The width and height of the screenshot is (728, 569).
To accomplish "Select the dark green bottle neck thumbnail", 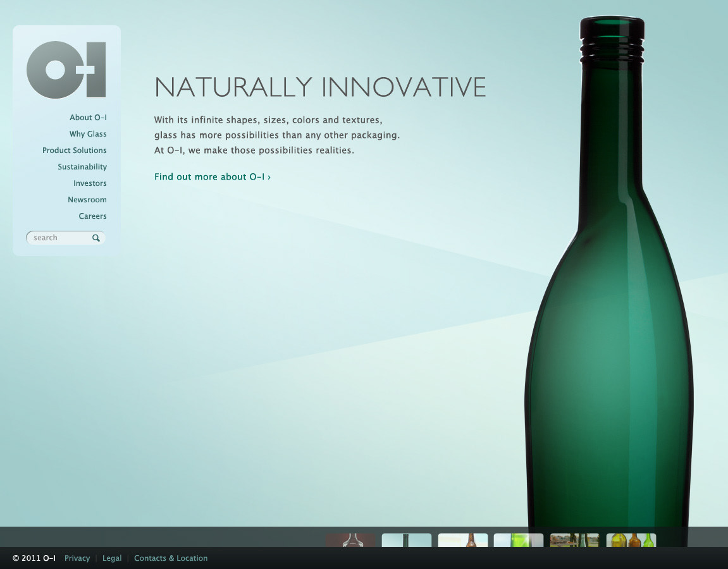I will pos(406,540).
